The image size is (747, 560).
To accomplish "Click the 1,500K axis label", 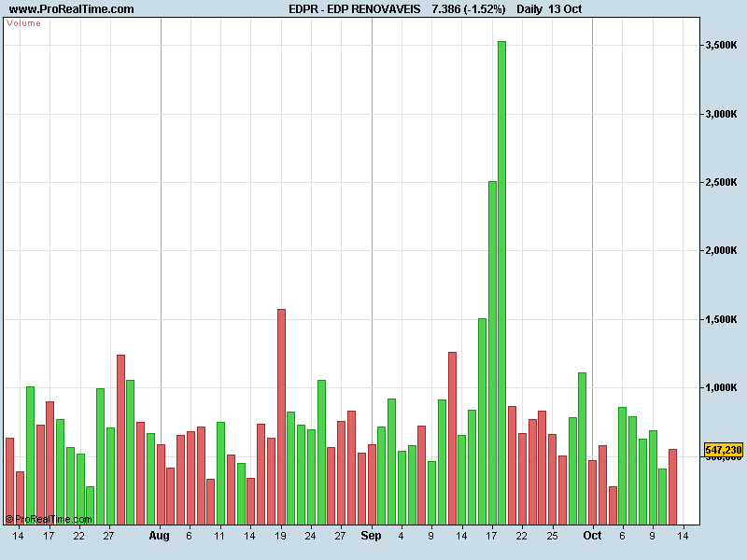I will point(721,319).
